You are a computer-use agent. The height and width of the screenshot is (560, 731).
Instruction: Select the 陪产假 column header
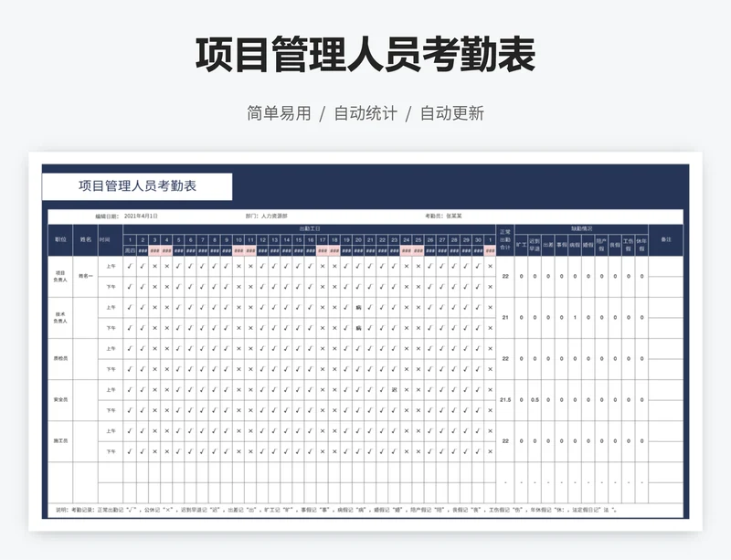point(601,245)
